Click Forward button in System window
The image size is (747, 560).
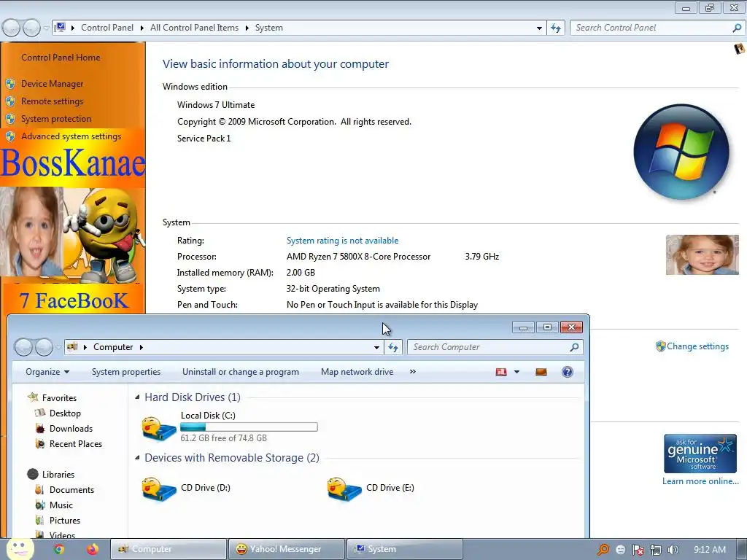point(31,28)
